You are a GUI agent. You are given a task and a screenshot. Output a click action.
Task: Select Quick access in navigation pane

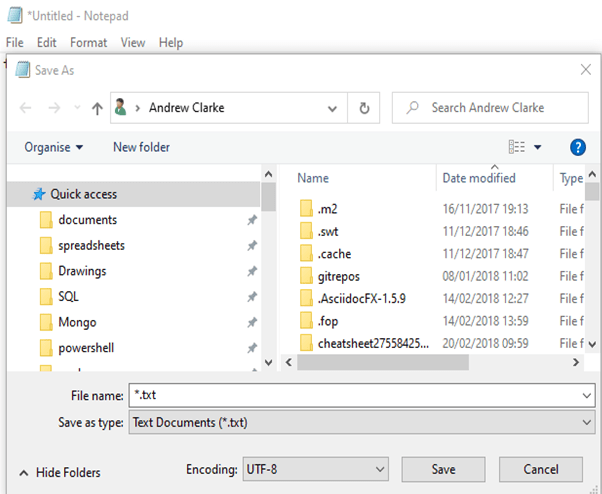point(134,194)
